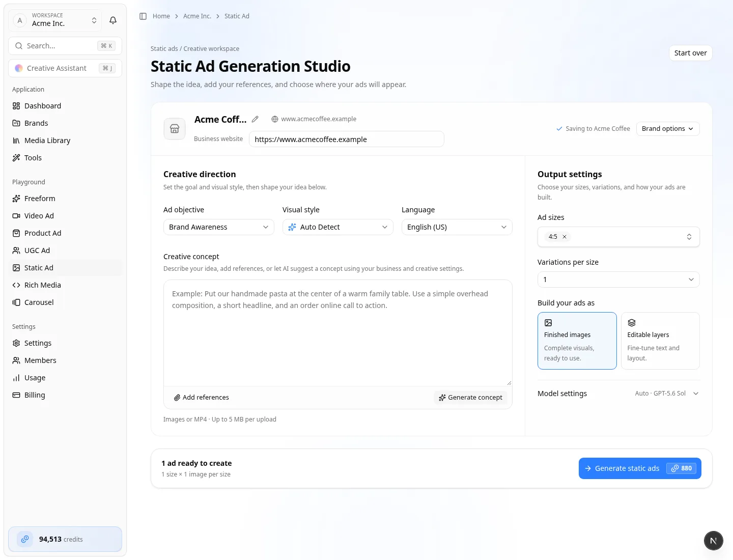The image size is (733, 560).
Task: Click Generate concept
Action: [470, 398]
